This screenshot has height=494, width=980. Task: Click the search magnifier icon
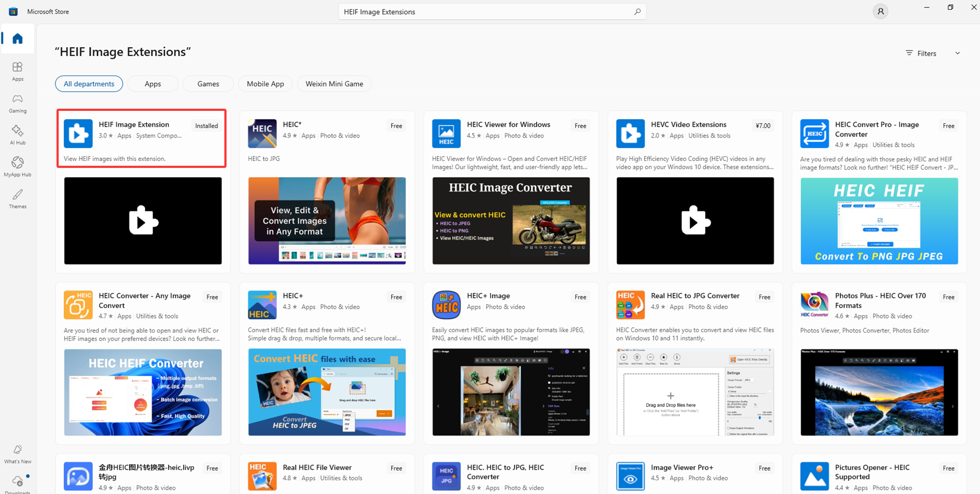[x=637, y=11]
